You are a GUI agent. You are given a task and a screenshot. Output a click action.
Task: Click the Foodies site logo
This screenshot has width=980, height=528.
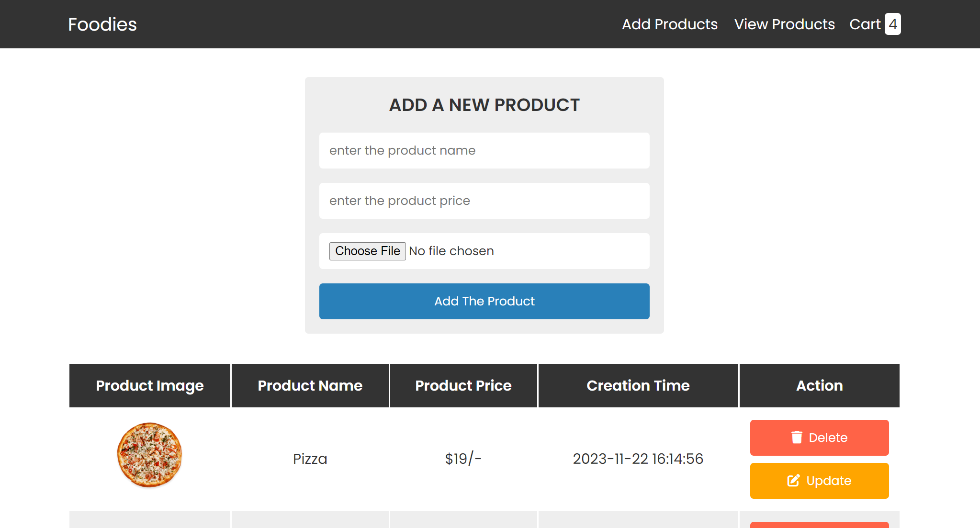click(102, 24)
